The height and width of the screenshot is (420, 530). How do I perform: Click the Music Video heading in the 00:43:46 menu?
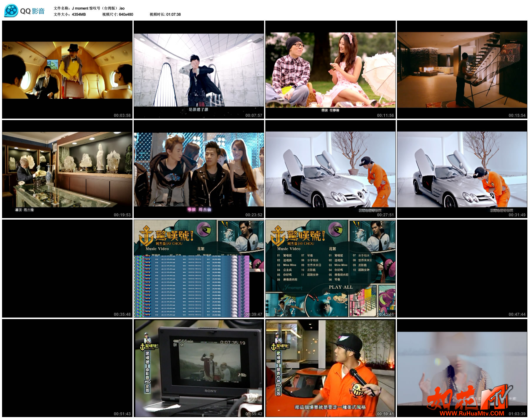pyautogui.click(x=289, y=249)
